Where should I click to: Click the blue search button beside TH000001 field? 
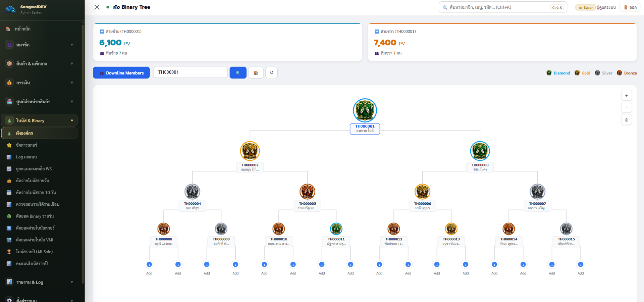[x=238, y=72]
